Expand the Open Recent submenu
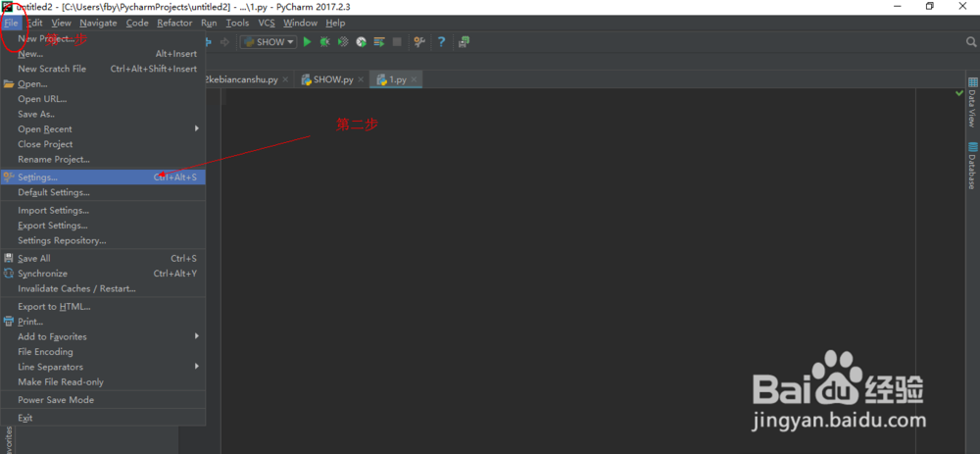Image resolution: width=980 pixels, height=454 pixels. tap(103, 128)
